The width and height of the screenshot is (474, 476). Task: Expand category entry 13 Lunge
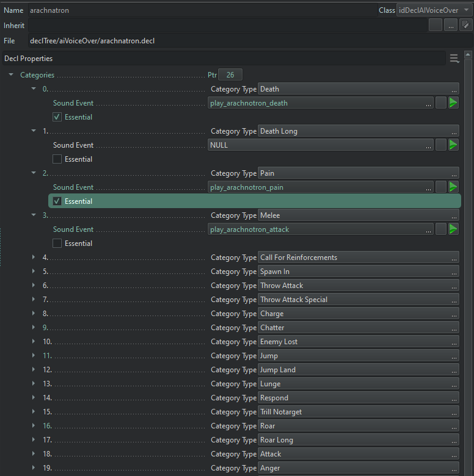(x=34, y=383)
